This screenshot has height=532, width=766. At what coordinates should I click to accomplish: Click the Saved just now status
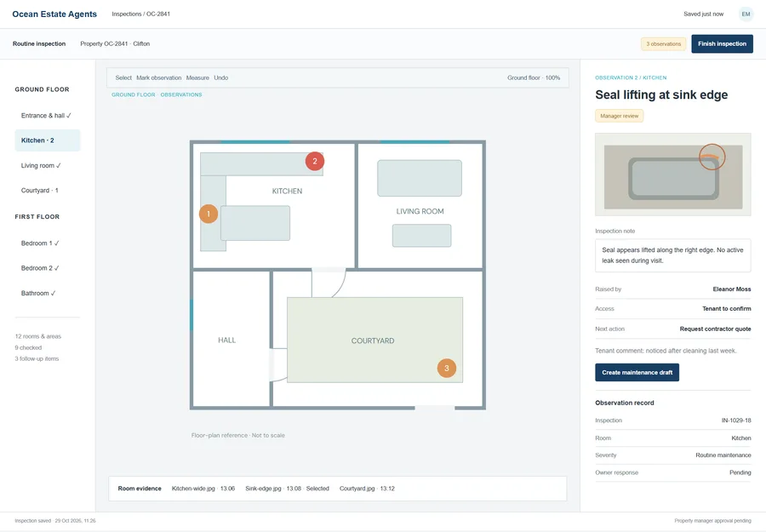click(703, 14)
